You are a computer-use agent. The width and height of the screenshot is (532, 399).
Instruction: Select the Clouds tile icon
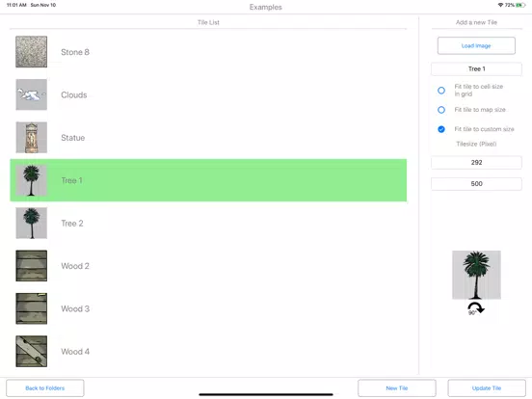(x=31, y=94)
